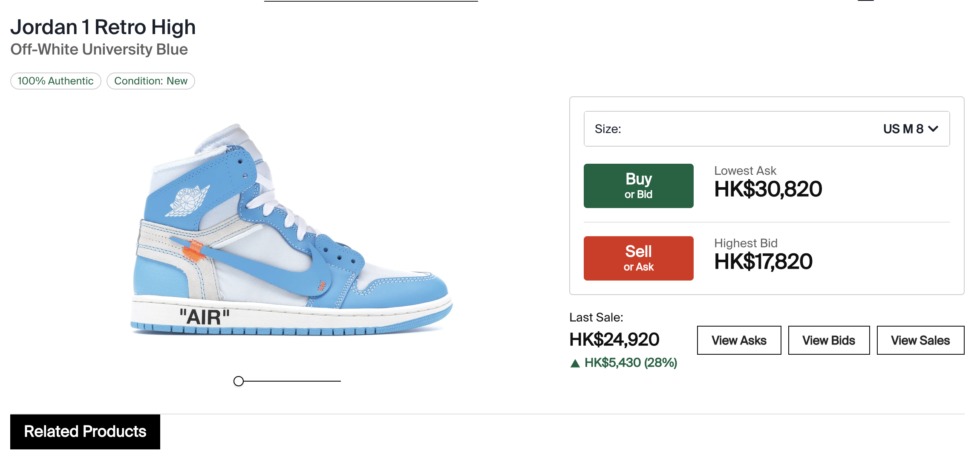Click the 100% Authentic badge
Image resolution: width=980 pixels, height=469 pixels.
coord(55,81)
